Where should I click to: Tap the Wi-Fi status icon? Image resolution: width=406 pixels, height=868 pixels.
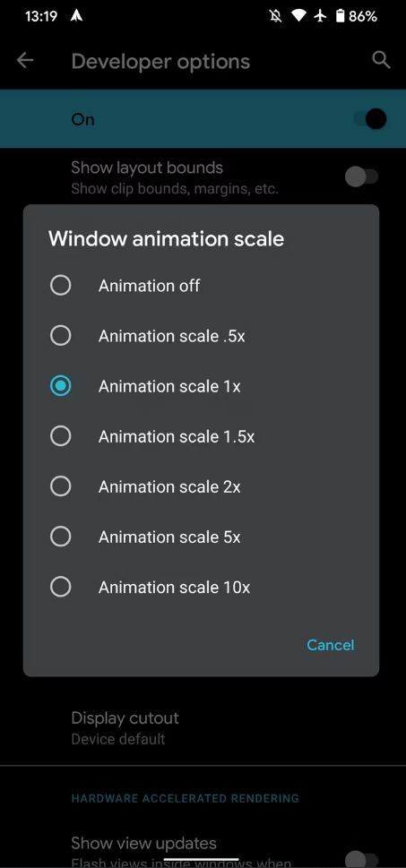(299, 16)
